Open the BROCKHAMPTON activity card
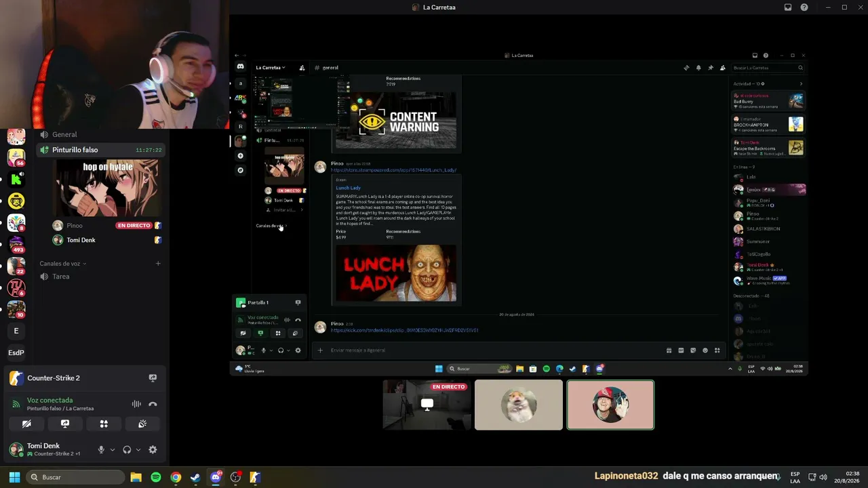Screen dimensions: 868x488 (x=768, y=124)
